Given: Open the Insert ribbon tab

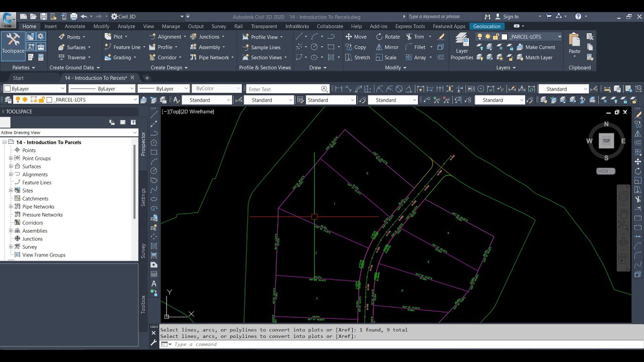Looking at the screenshot, I should tap(50, 26).
